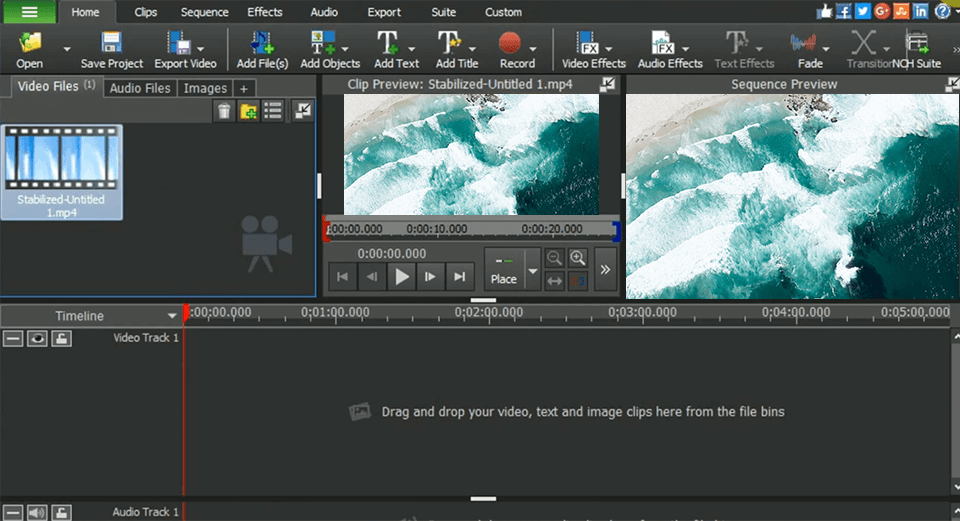The height and width of the screenshot is (521, 960).
Task: Open the Export tab
Action: pyautogui.click(x=384, y=12)
